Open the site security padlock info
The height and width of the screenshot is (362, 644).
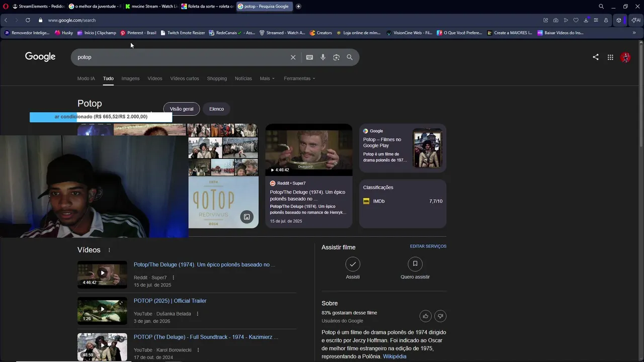pyautogui.click(x=41, y=20)
